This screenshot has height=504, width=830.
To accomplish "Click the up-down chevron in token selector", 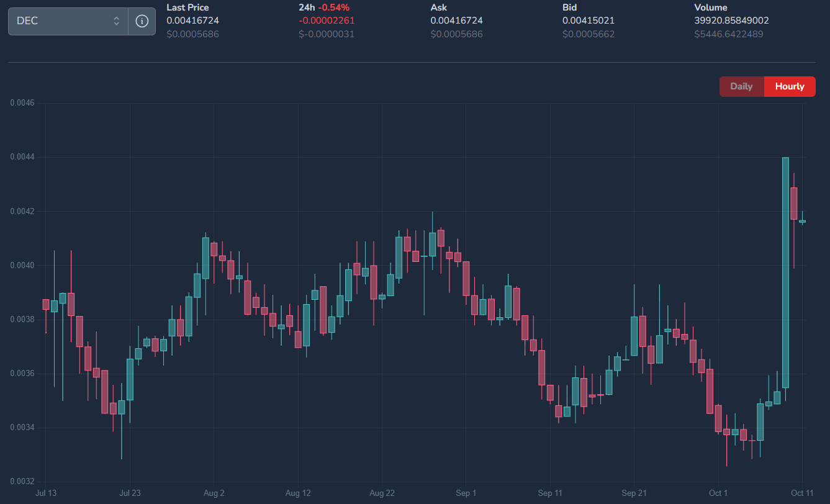I will pyautogui.click(x=116, y=21).
